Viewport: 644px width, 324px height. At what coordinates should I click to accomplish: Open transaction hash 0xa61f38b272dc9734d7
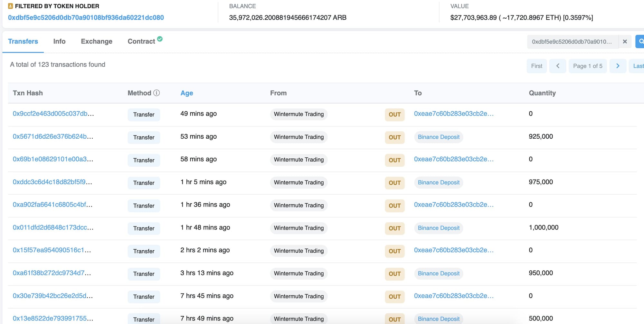(x=52, y=273)
